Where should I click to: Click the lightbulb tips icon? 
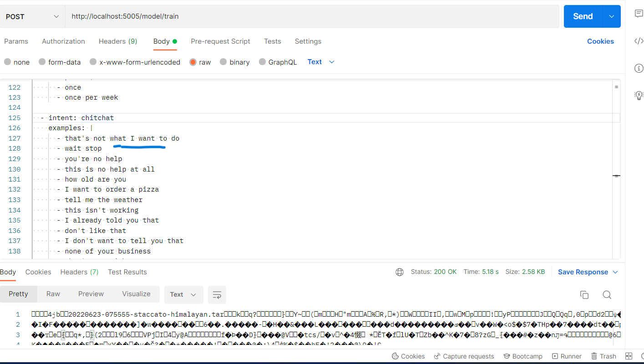tap(639, 95)
